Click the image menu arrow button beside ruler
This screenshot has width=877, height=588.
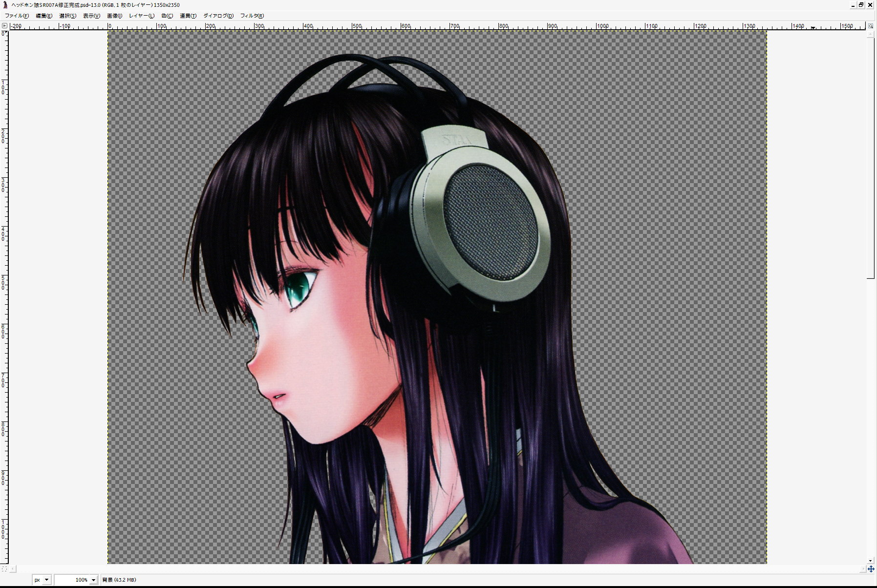pyautogui.click(x=4, y=26)
